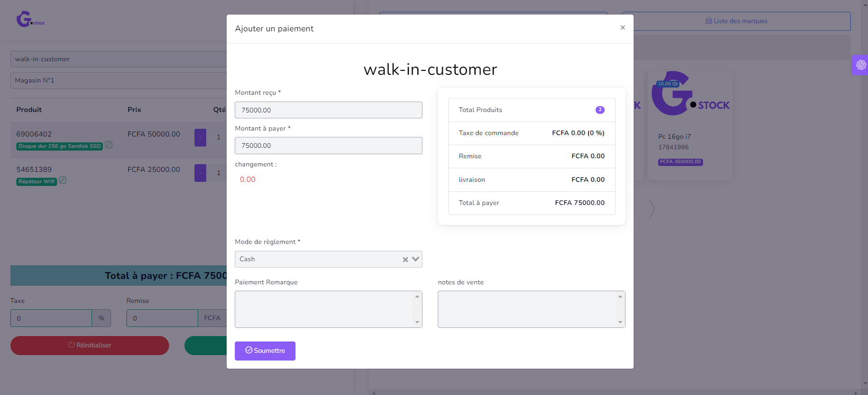Edit the Disque dur 256 go item
Screen dimensions: 868x395
[109, 145]
